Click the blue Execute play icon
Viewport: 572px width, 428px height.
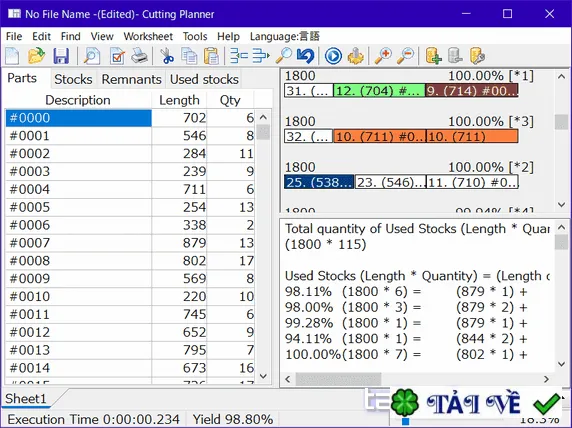coord(333,56)
